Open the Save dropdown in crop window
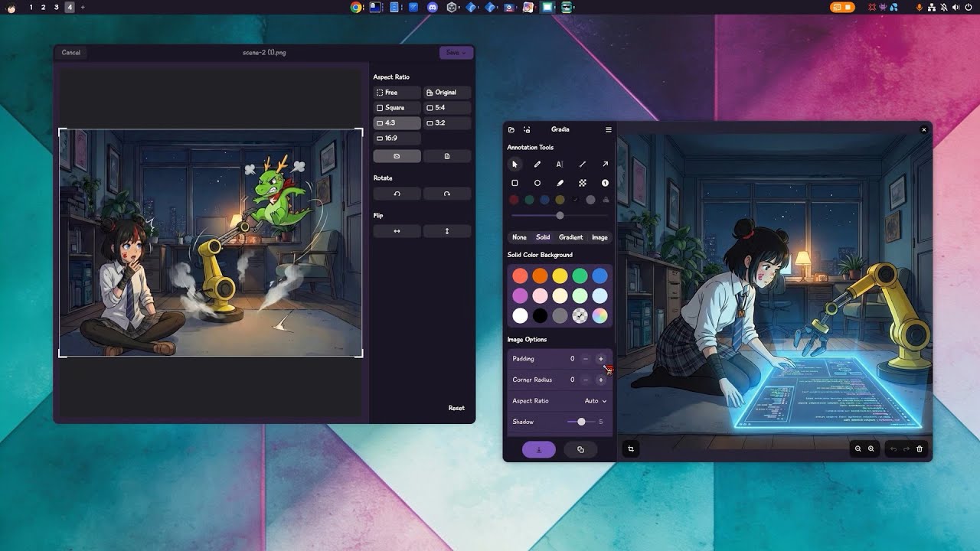The image size is (980, 551). coord(456,53)
